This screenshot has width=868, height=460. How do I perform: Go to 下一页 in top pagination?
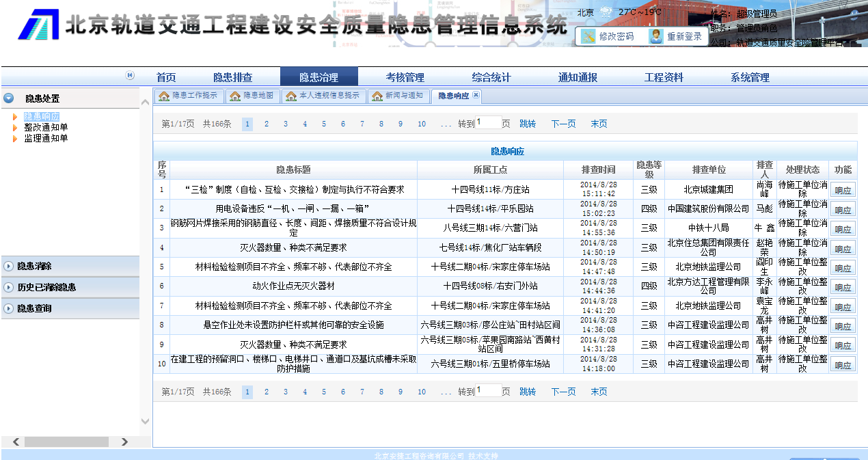point(563,124)
